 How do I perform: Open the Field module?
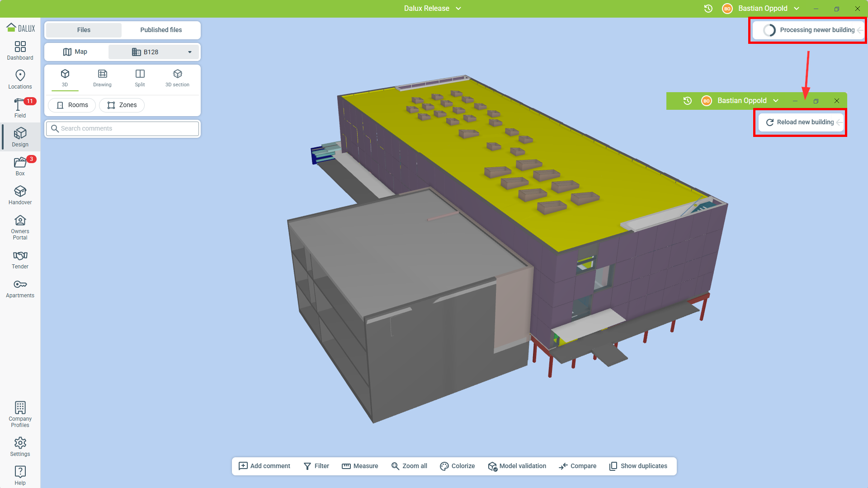(x=20, y=108)
